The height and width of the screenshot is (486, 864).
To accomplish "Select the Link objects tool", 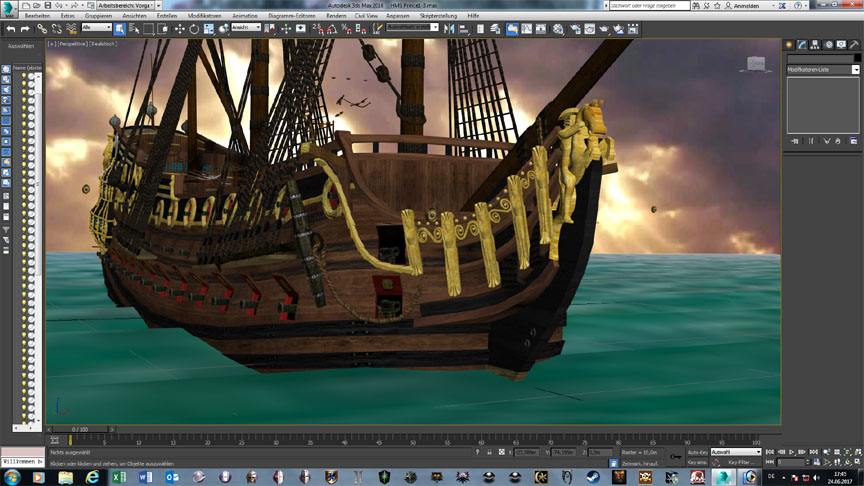I will click(42, 29).
